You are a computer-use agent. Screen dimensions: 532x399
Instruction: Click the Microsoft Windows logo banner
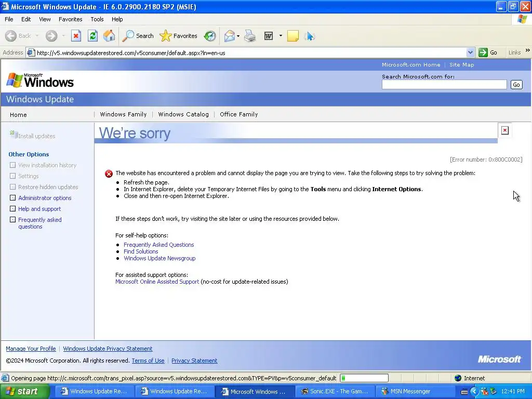pos(40,81)
